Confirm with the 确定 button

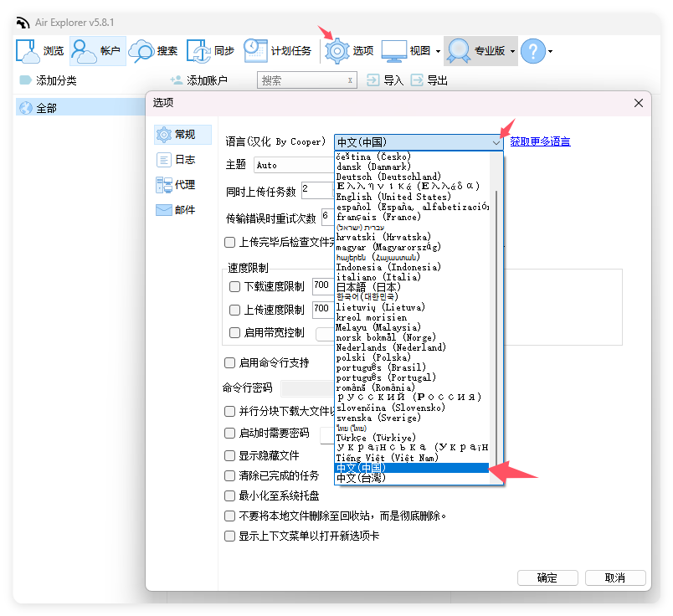pos(547,577)
